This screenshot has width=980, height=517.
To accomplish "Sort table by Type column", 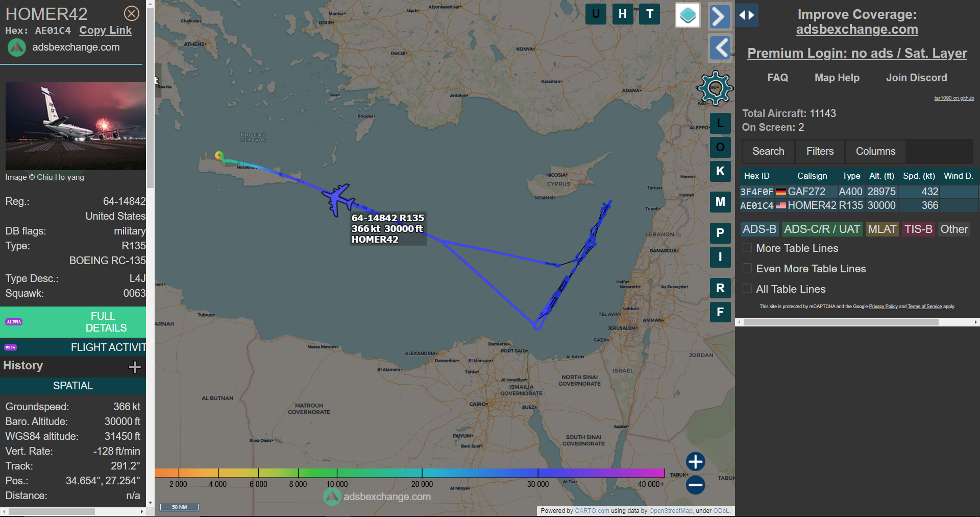I will [851, 176].
